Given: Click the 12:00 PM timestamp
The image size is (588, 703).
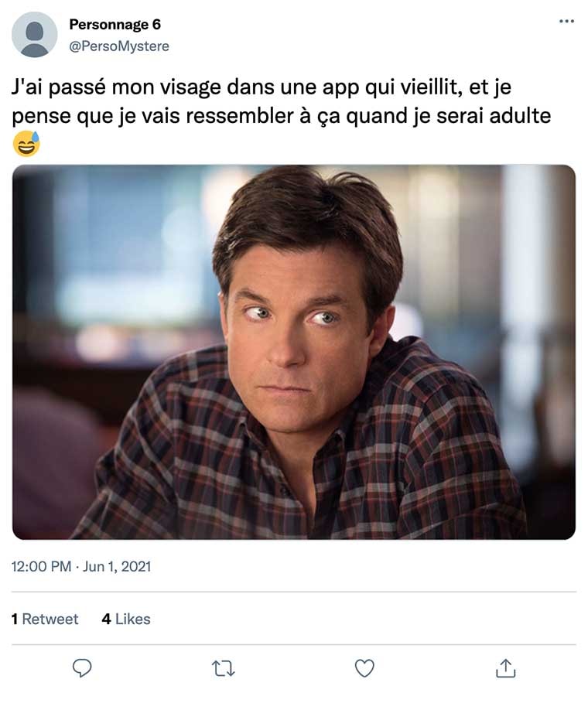Looking at the screenshot, I should [x=41, y=567].
